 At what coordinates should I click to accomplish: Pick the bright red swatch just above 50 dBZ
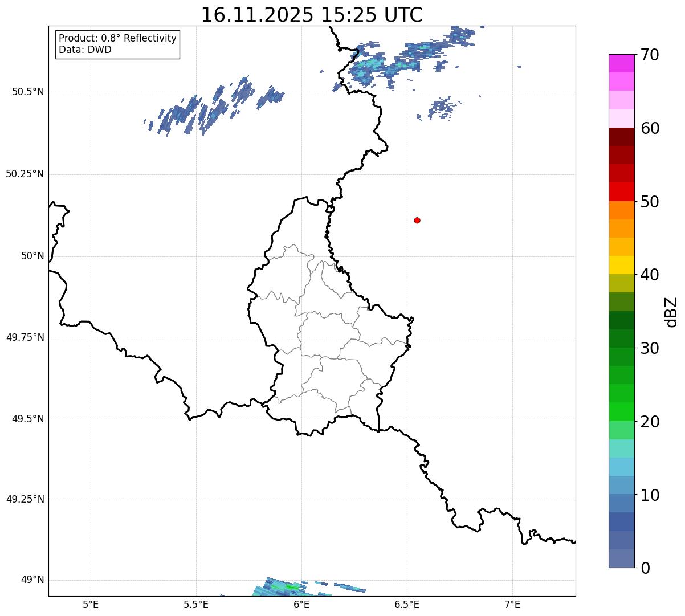622,192
